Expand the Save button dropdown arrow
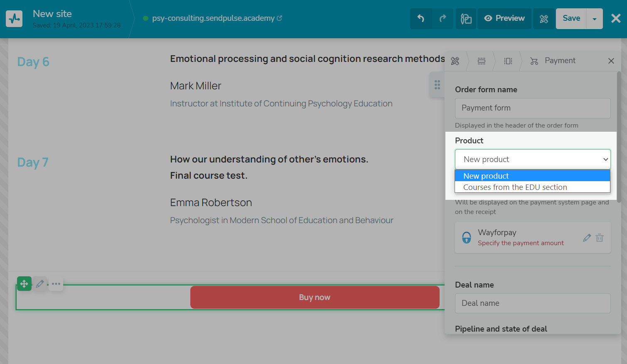 pos(595,19)
